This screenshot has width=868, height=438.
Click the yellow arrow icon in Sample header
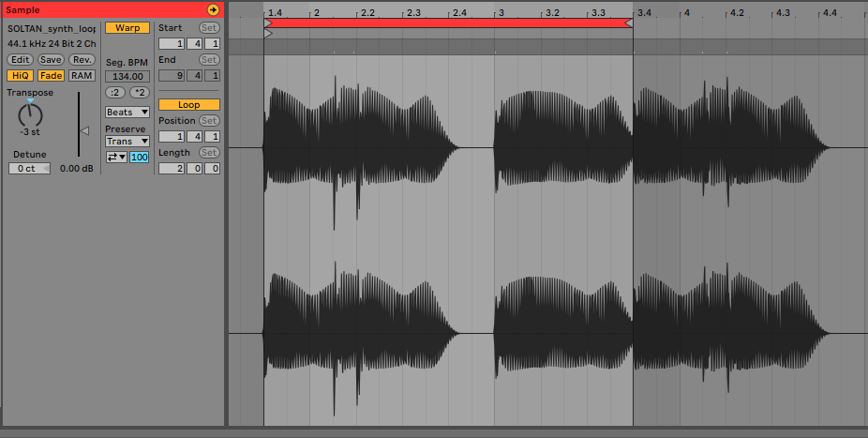point(213,9)
